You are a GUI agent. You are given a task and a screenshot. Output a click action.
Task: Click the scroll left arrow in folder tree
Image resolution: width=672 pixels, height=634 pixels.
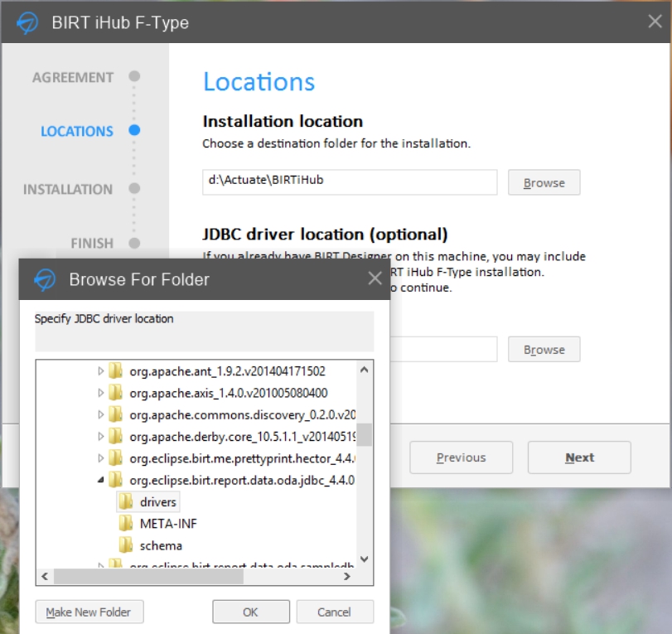(45, 577)
